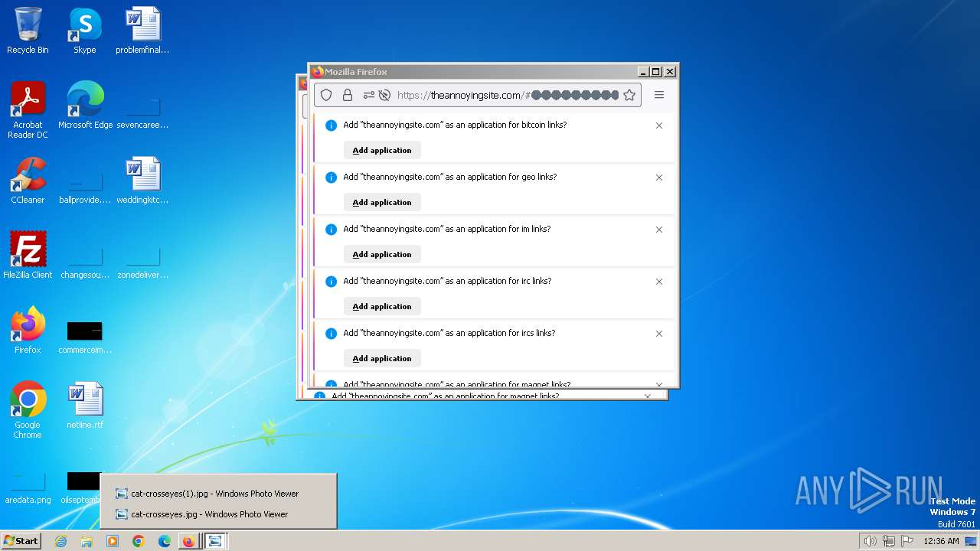Launch Microsoft Edge from the taskbar
The width and height of the screenshot is (980, 551).
pos(165,541)
